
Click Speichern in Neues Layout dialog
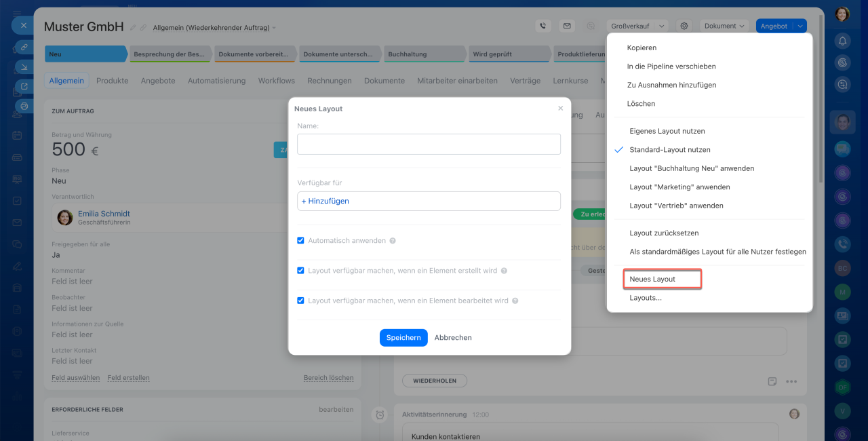click(x=403, y=338)
